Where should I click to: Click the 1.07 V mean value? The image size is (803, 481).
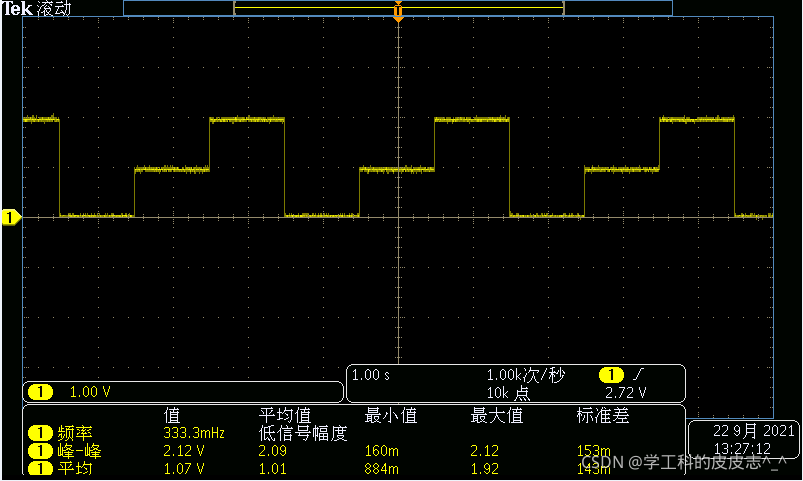click(x=184, y=469)
